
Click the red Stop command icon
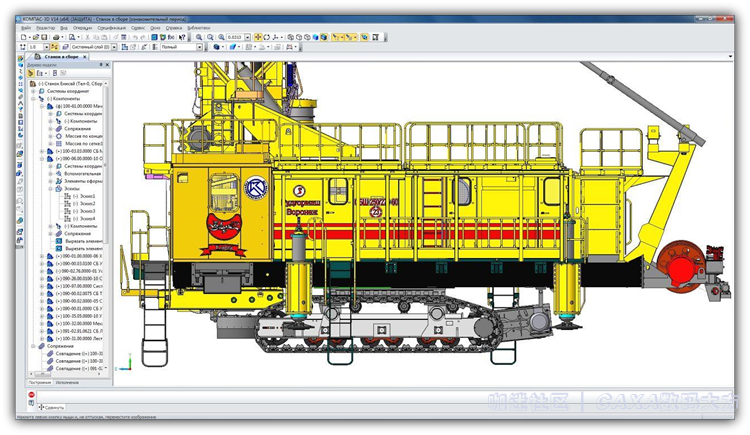tap(32, 396)
